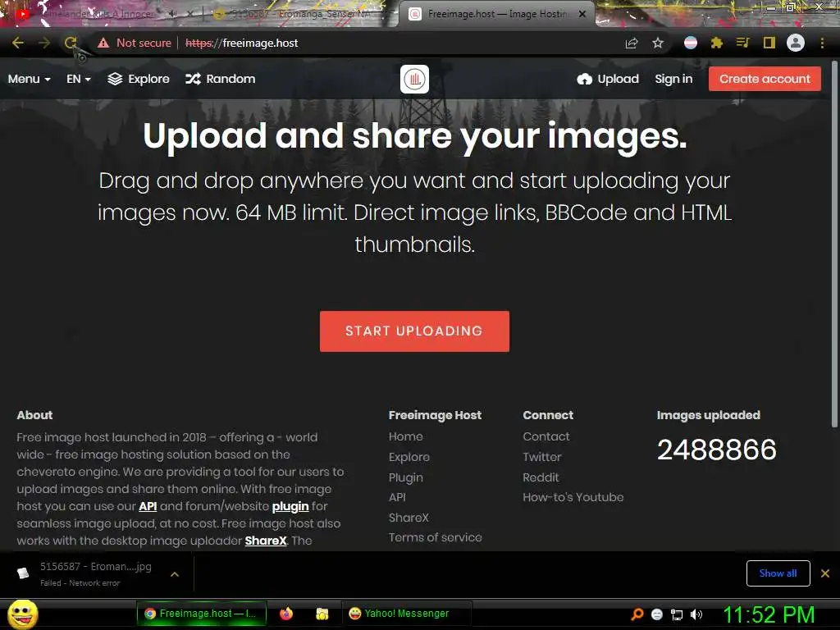
Task: Open the Extensions puzzle piece menu
Action: point(717,43)
